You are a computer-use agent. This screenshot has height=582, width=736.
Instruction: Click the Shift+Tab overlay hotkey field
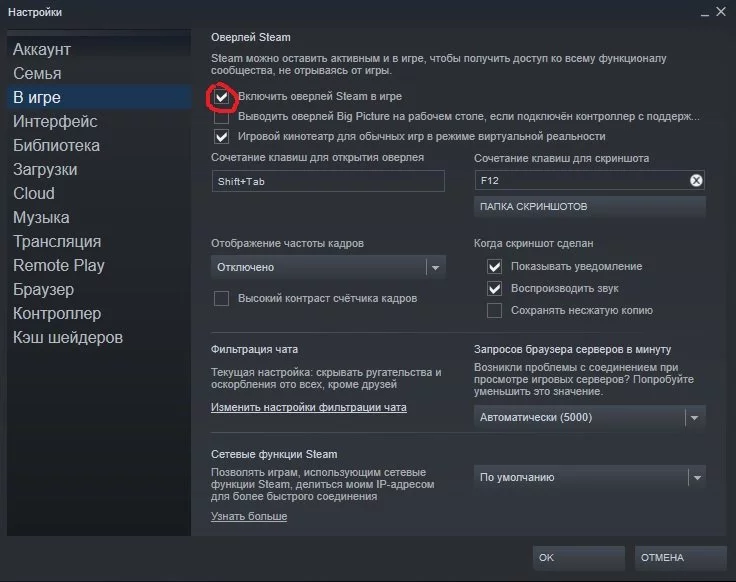[x=328, y=181]
